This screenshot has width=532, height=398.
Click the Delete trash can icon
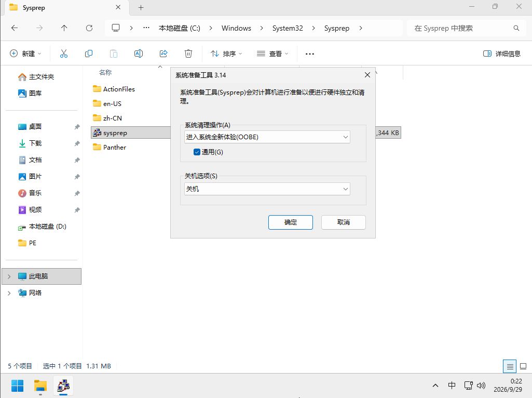[x=188, y=54]
